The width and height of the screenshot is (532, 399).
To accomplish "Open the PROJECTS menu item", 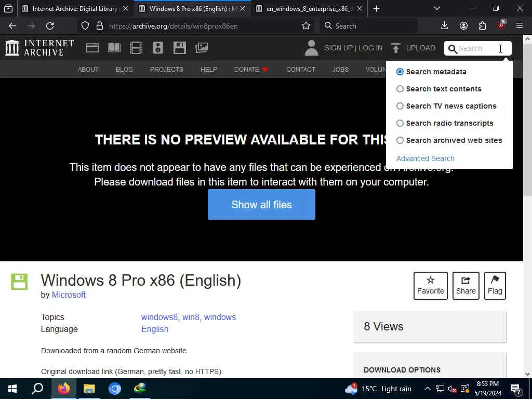I will pos(167,70).
